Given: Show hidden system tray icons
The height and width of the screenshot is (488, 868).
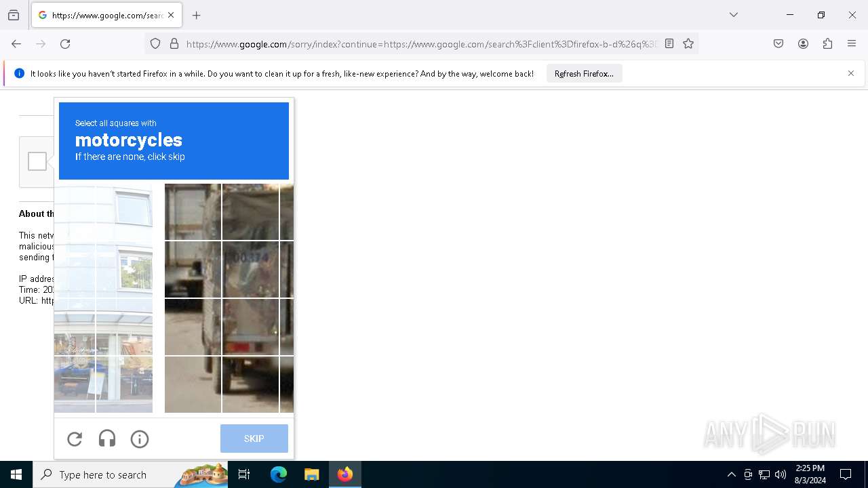Looking at the screenshot, I should point(731,474).
